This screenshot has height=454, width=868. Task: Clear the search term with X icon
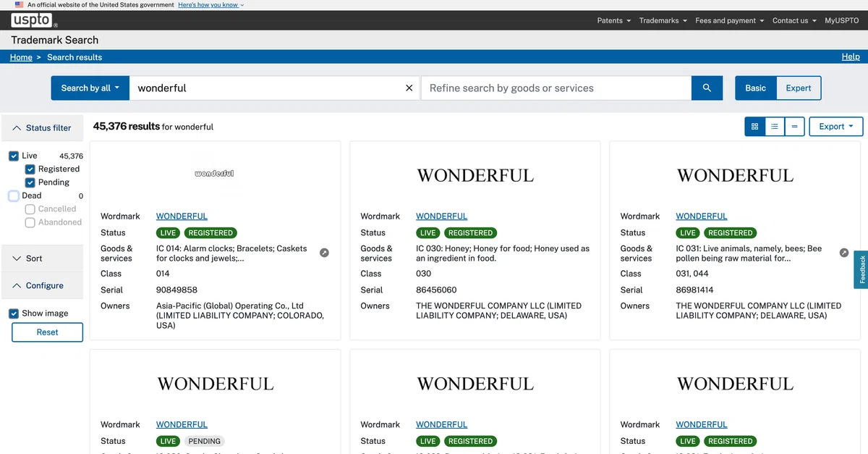tap(409, 88)
